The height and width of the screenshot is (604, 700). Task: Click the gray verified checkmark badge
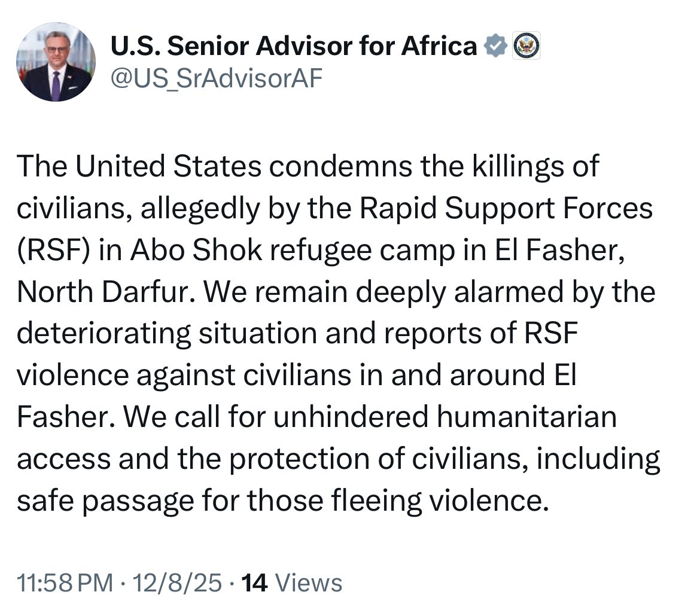(x=495, y=47)
